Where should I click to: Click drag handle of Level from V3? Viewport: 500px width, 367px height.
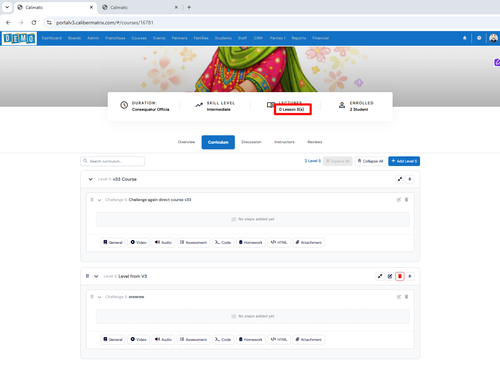click(x=87, y=276)
